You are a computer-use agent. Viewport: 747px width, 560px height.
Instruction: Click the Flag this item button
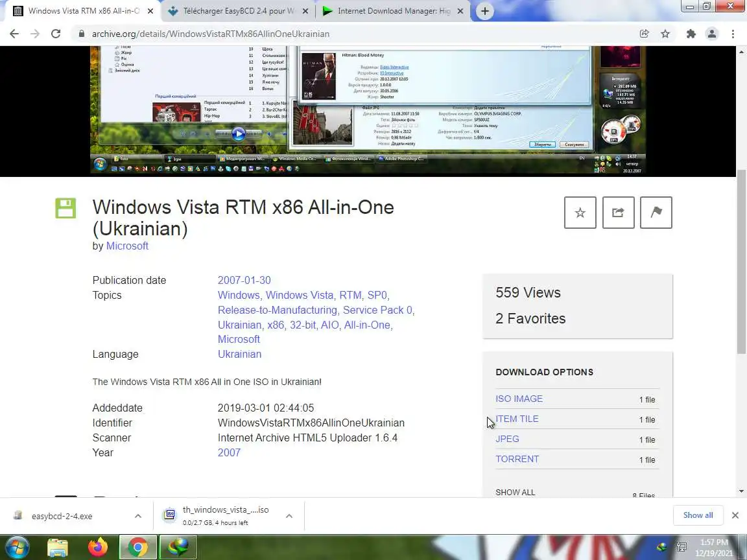(656, 213)
